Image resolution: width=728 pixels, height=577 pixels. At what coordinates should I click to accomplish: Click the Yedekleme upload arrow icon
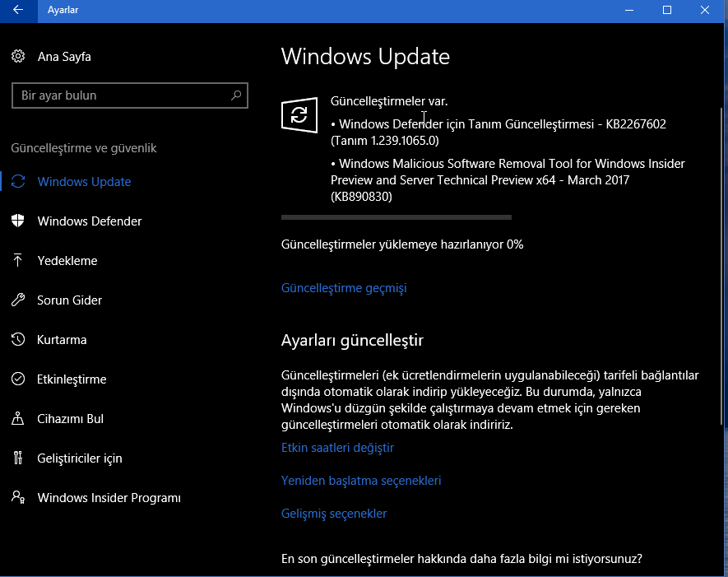click(x=17, y=260)
